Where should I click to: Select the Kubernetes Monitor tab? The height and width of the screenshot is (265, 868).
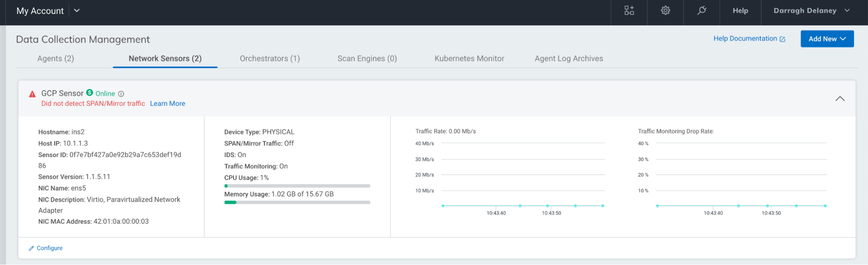click(469, 59)
